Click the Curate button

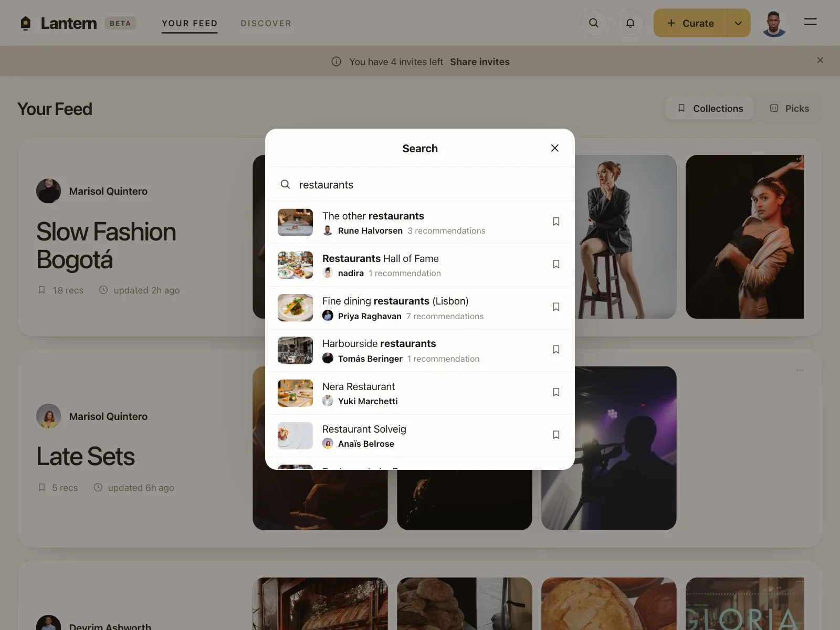(x=690, y=23)
